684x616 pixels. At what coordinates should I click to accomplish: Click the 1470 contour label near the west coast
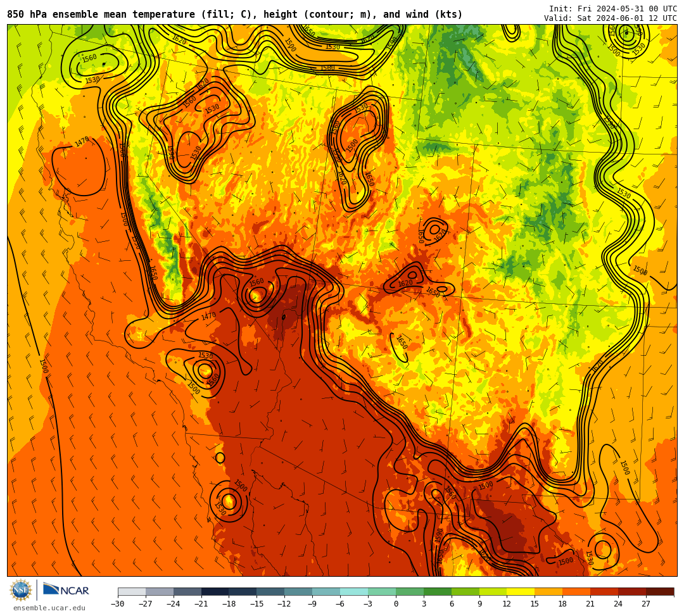tap(82, 142)
